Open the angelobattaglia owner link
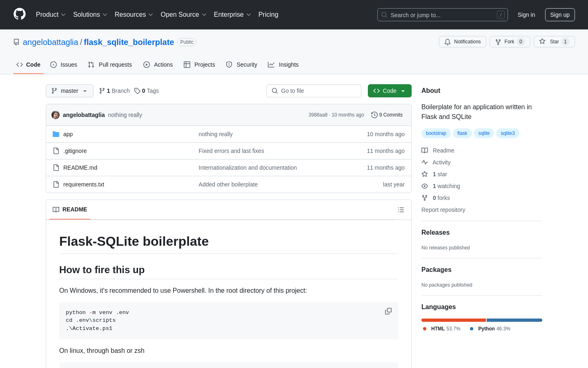 coord(51,42)
